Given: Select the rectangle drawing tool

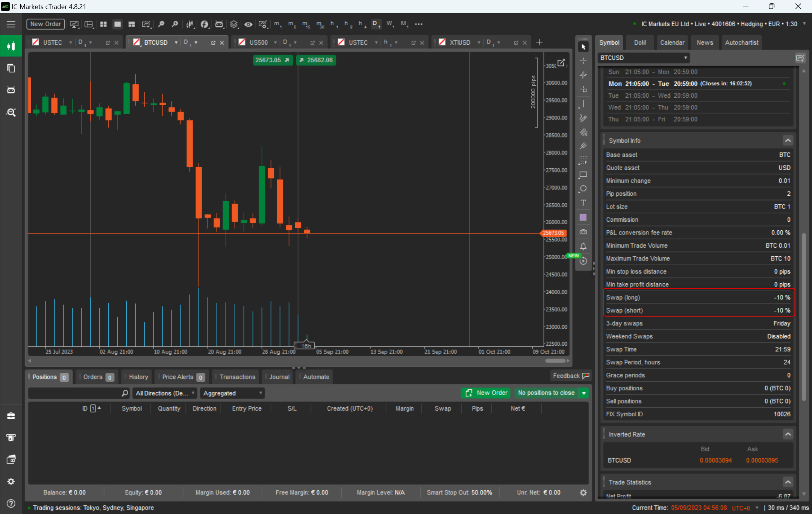Looking at the screenshot, I should (583, 175).
